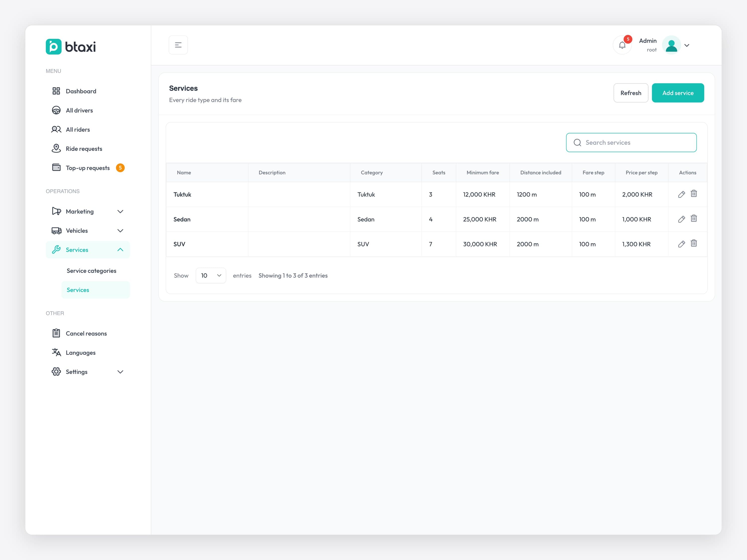This screenshot has width=747, height=560.
Task: Select the Services submenu item
Action: click(96, 290)
